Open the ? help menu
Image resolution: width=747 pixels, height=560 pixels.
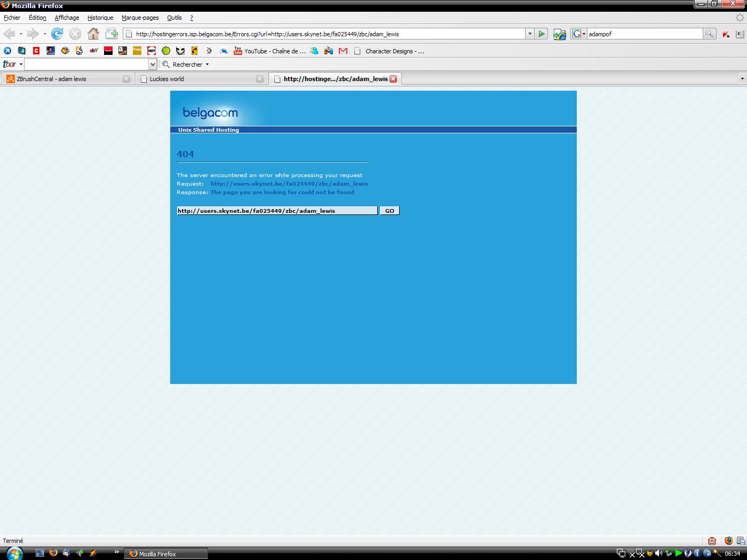192,18
